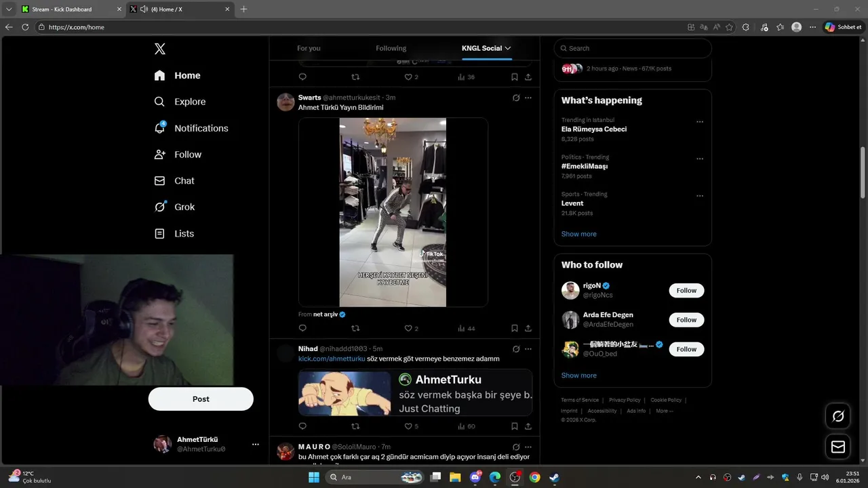
Task: Open the Windows Start menu
Action: [x=314, y=477]
